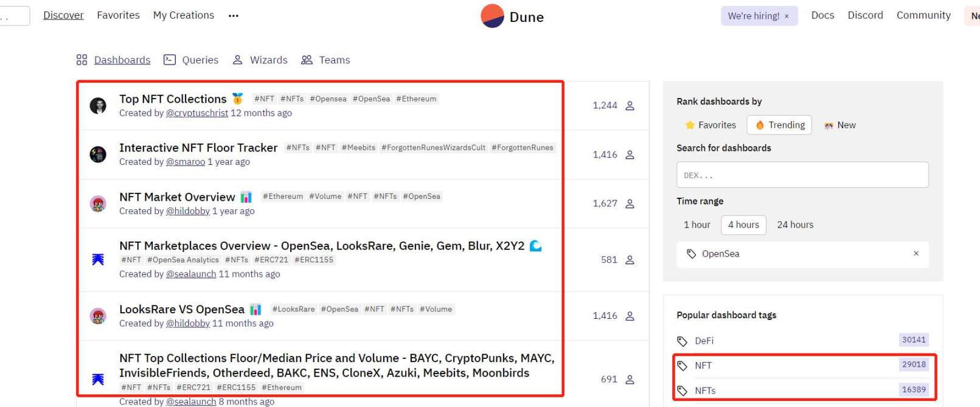Click the Queries terminal icon
This screenshot has height=407, width=980.
pyautogui.click(x=170, y=60)
